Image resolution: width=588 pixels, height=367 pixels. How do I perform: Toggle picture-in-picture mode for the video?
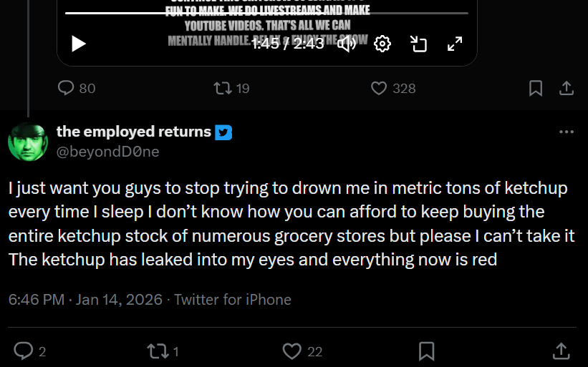pyautogui.click(x=418, y=44)
